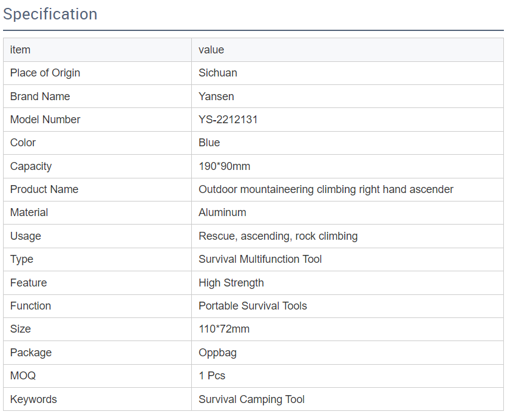Image resolution: width=513 pixels, height=420 pixels.
Task: Click the High Strength feature value
Action: (x=231, y=283)
